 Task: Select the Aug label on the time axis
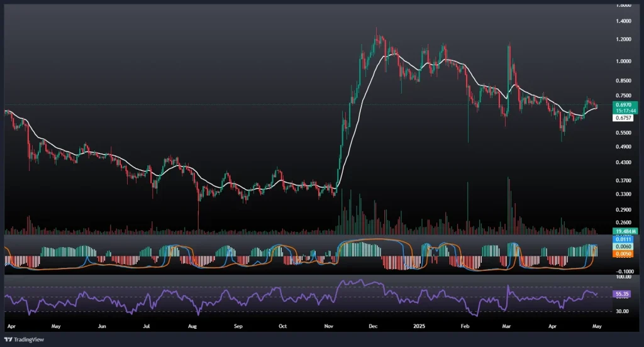(x=193, y=327)
